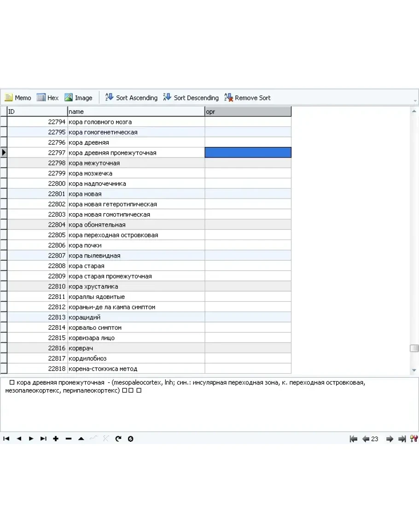Click Sort Ascending button
This screenshot has height=532, width=419.
point(132,98)
